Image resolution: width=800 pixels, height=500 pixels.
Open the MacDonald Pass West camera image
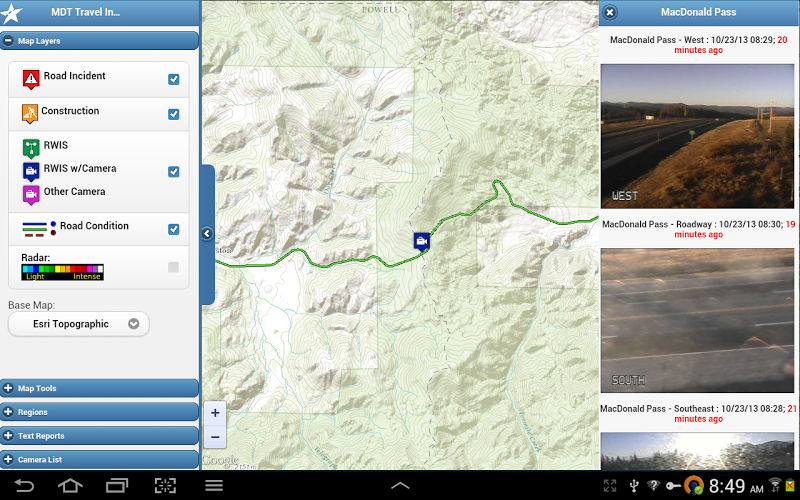coord(697,136)
